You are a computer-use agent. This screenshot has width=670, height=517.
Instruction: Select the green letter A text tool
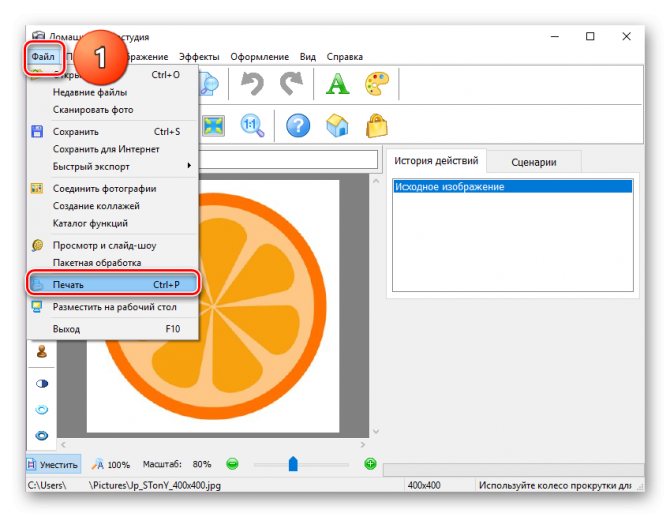338,85
